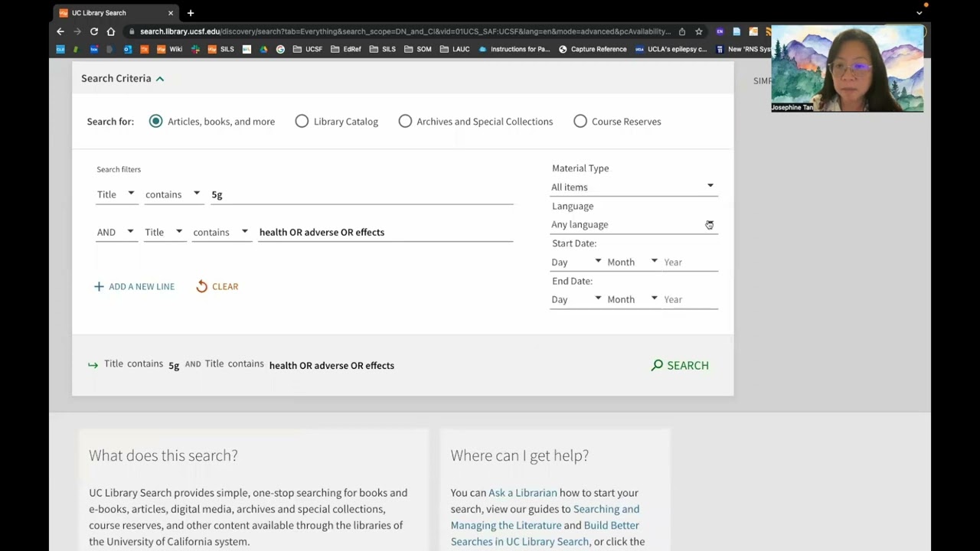
Task: Click the Josephine Tan webcam thumbnail
Action: coord(848,69)
